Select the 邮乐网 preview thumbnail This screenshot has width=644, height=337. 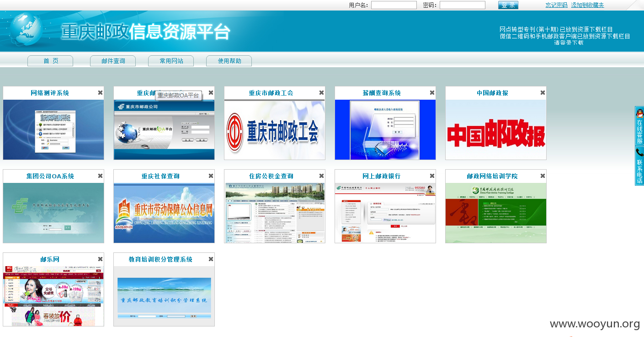pos(53,296)
